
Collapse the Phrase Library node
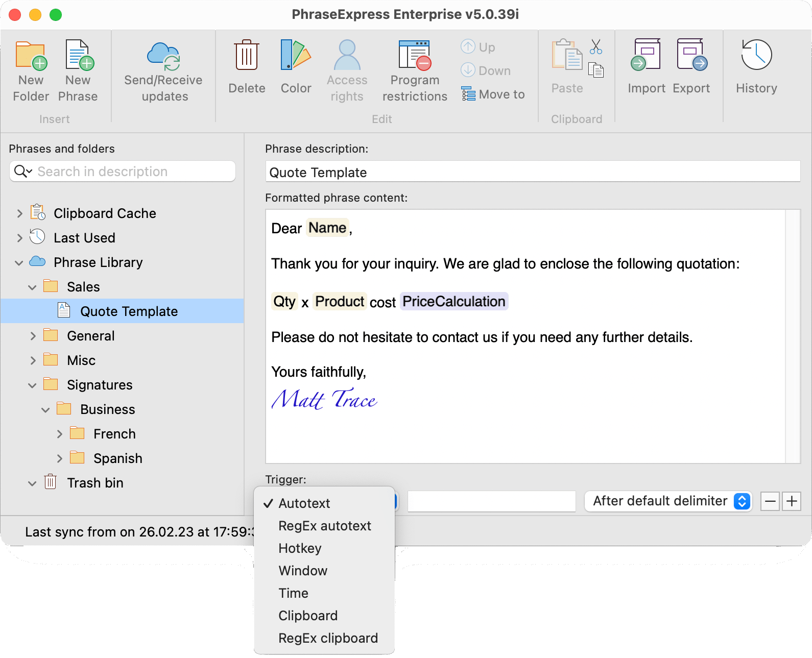tap(19, 263)
